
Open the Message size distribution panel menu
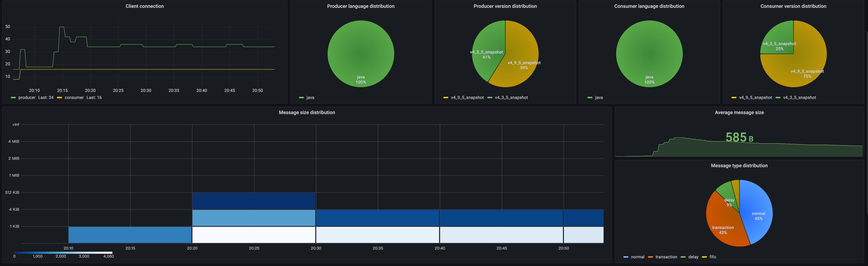click(x=307, y=112)
